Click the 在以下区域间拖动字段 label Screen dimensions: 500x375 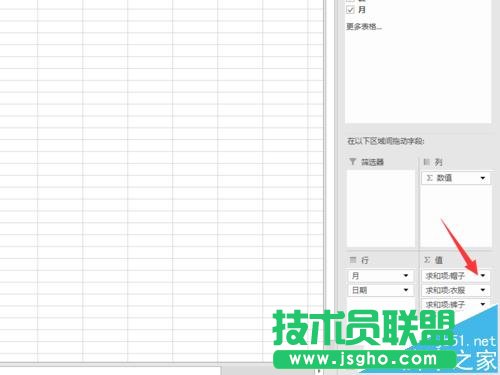[385, 141]
